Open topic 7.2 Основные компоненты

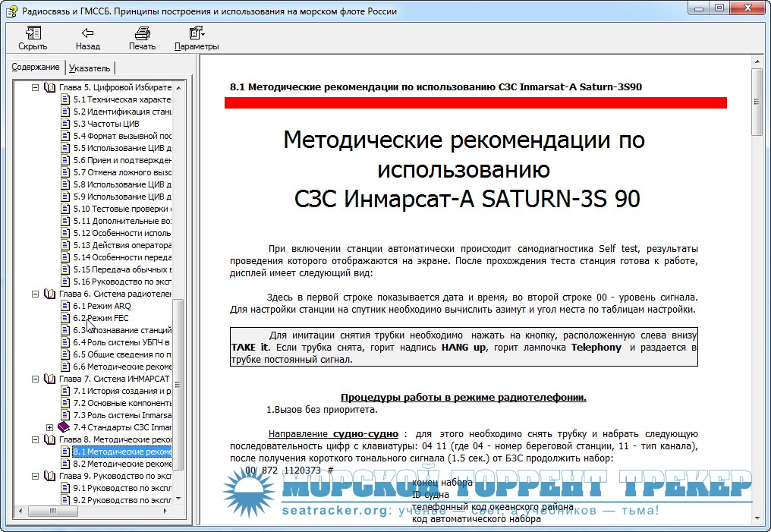(x=122, y=403)
